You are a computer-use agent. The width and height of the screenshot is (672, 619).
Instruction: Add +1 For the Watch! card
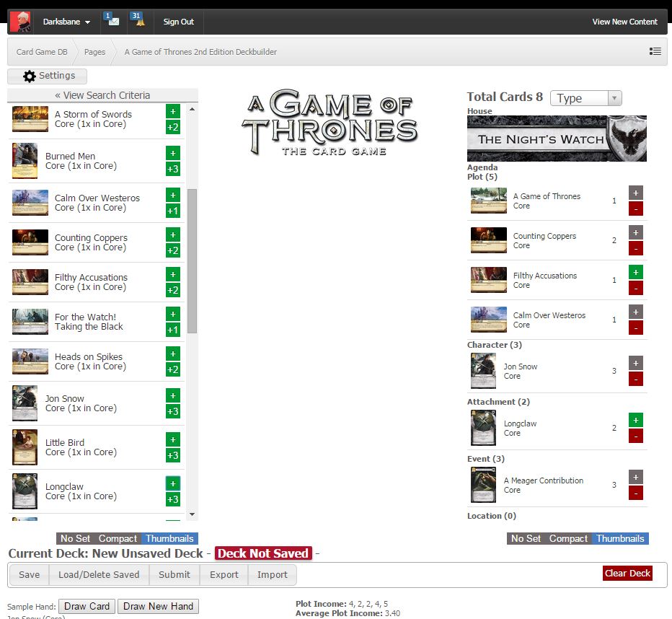click(173, 330)
